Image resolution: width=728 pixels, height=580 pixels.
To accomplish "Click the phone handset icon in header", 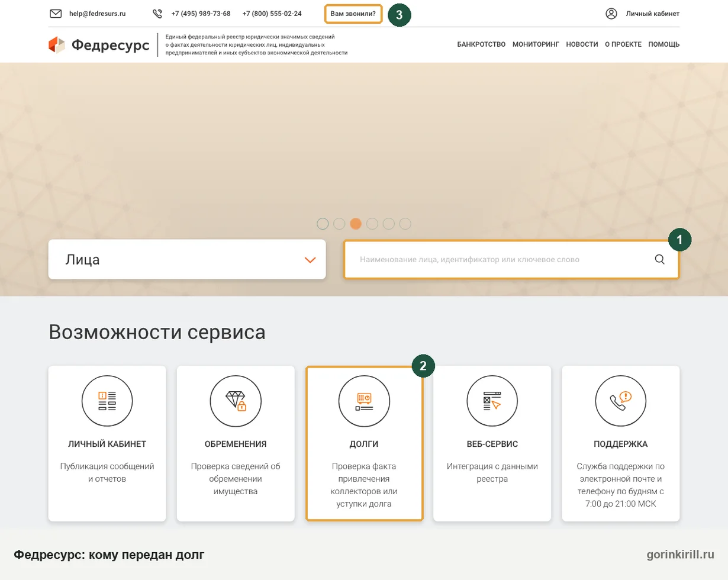I will point(157,14).
